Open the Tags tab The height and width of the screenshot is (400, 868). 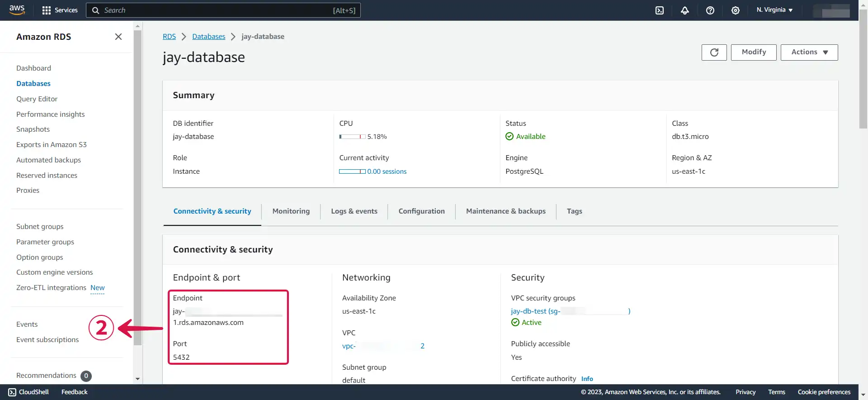pos(574,211)
